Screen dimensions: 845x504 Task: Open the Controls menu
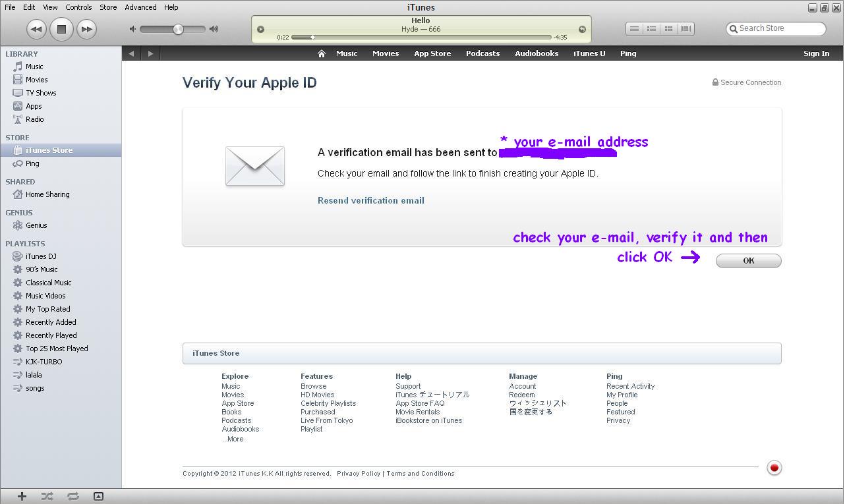pos(78,7)
